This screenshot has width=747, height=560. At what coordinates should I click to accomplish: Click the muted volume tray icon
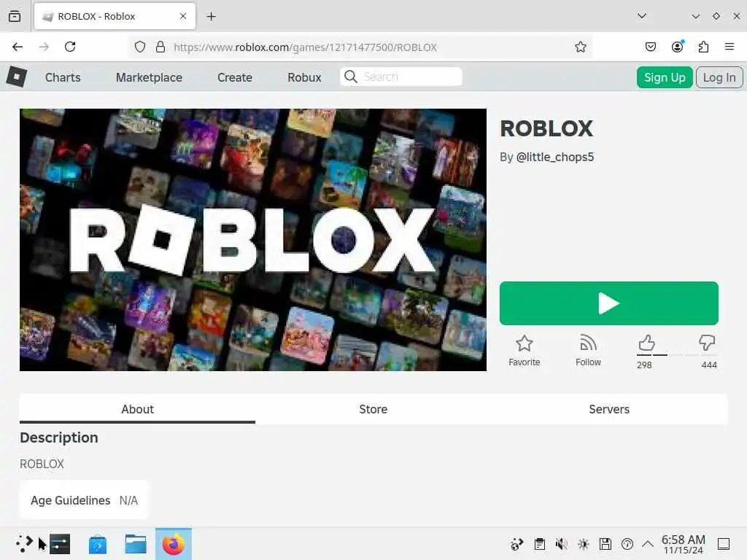(x=561, y=544)
